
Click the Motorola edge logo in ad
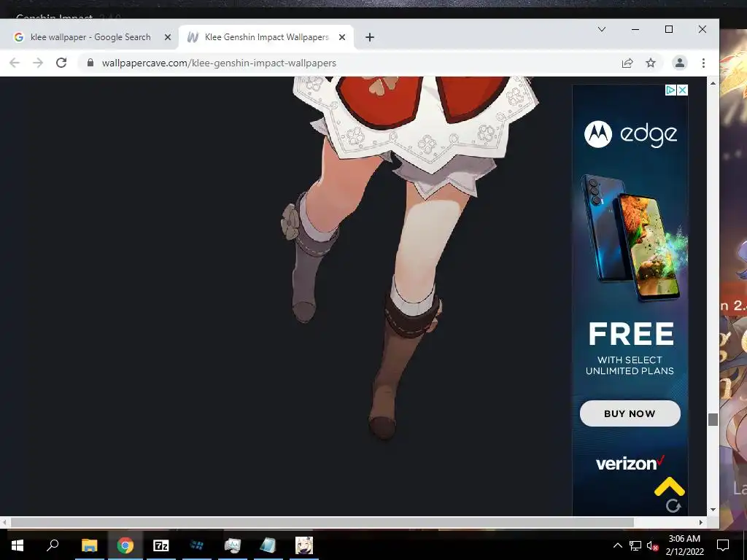(630, 135)
